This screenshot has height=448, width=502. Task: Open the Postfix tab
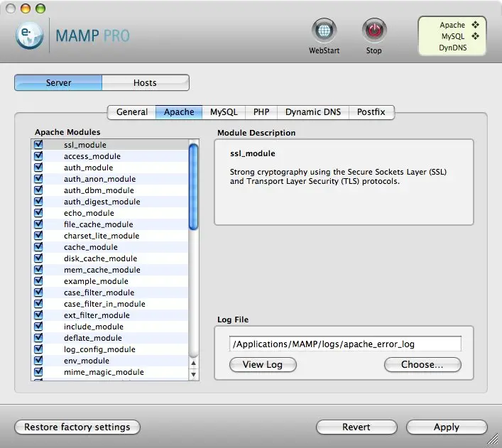point(371,112)
